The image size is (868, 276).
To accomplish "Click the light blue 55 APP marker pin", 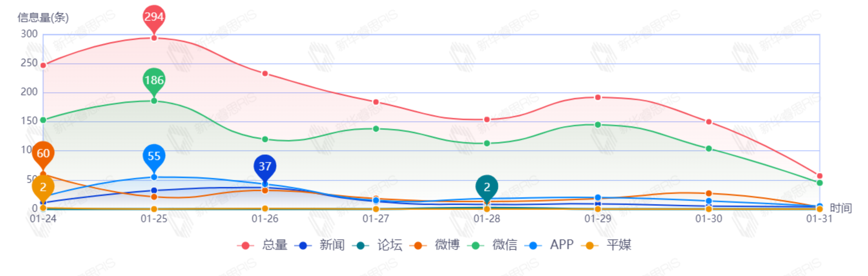I will pyautogui.click(x=154, y=156).
